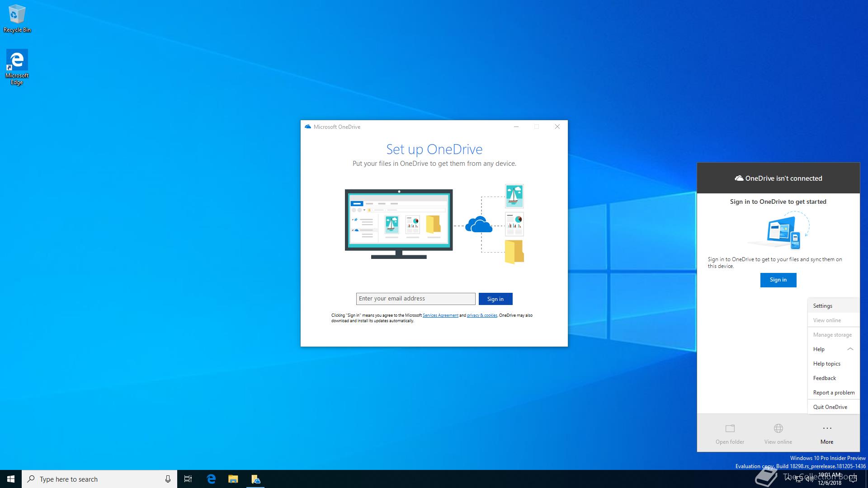Screen dimensions: 868x488
Task: Select the OneDrive setup taskbar icon
Action: click(x=255, y=479)
